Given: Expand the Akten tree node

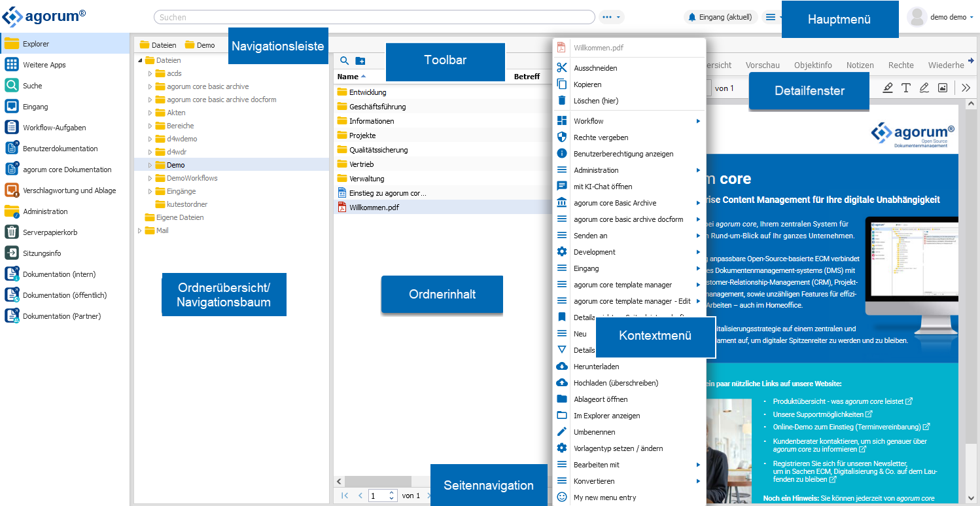Looking at the screenshot, I should click(150, 113).
